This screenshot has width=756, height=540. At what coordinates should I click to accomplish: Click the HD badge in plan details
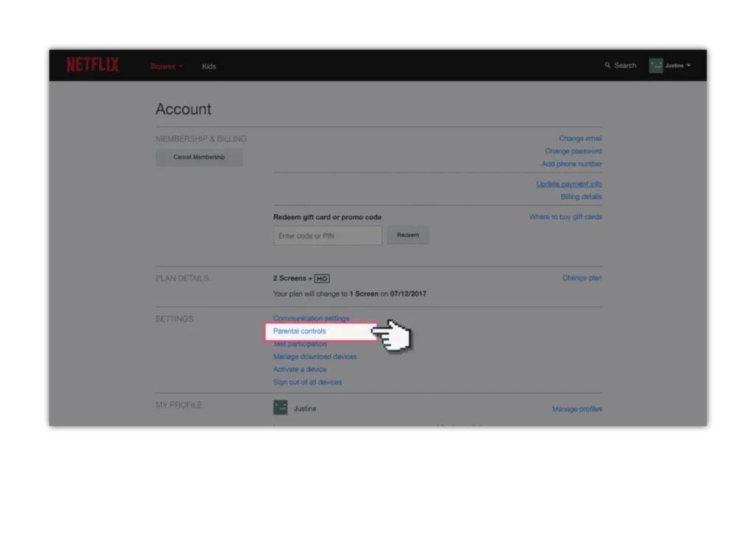[x=322, y=278]
